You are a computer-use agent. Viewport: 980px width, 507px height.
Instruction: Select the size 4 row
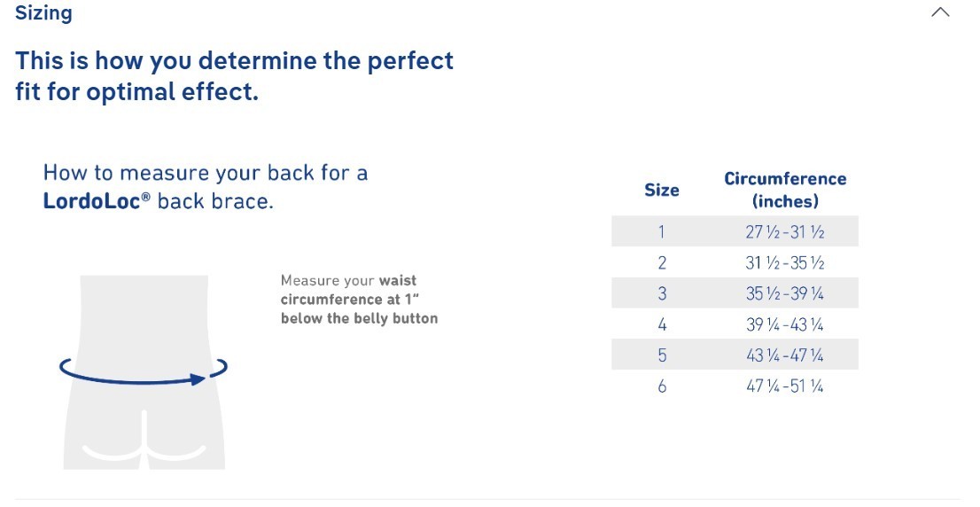(735, 324)
